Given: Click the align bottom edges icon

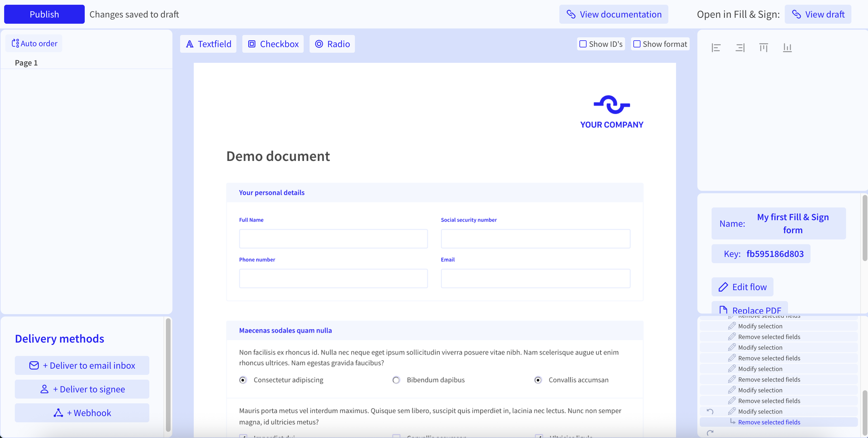Looking at the screenshot, I should pyautogui.click(x=787, y=48).
